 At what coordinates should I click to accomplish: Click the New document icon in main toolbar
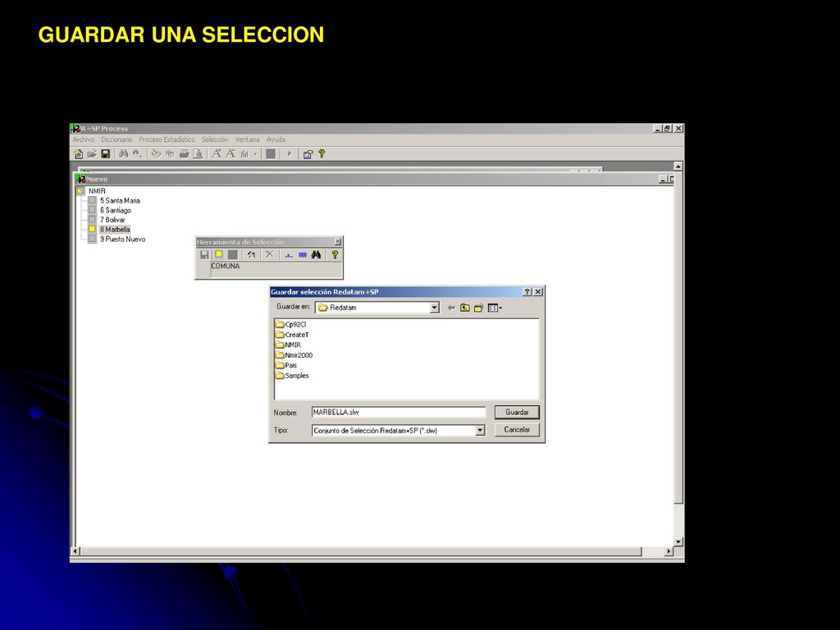(x=79, y=154)
